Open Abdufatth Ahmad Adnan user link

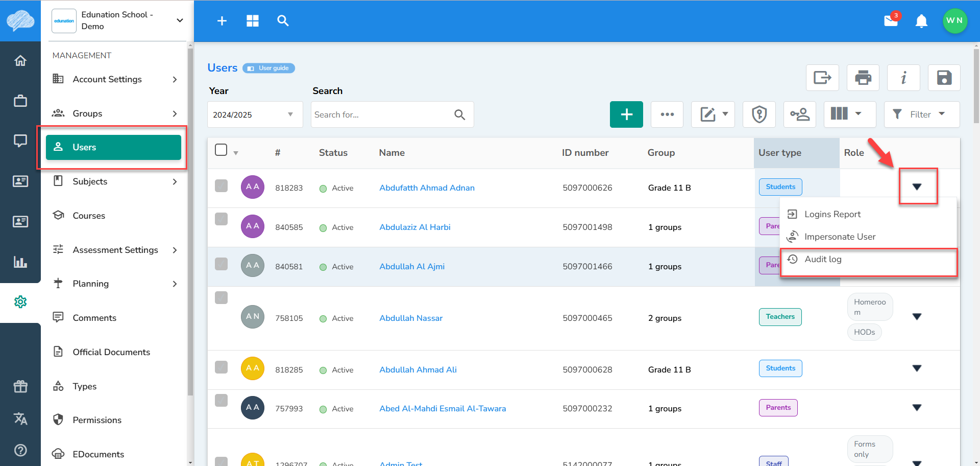click(427, 188)
